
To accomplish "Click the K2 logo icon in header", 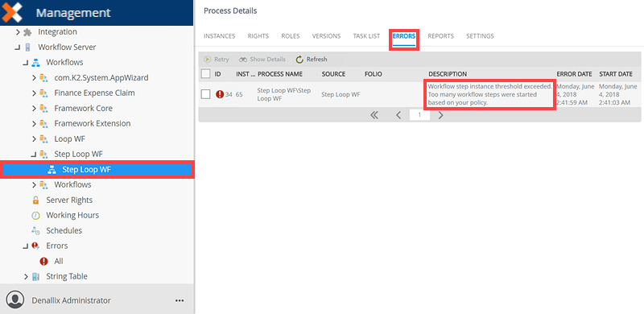I will (x=11, y=12).
